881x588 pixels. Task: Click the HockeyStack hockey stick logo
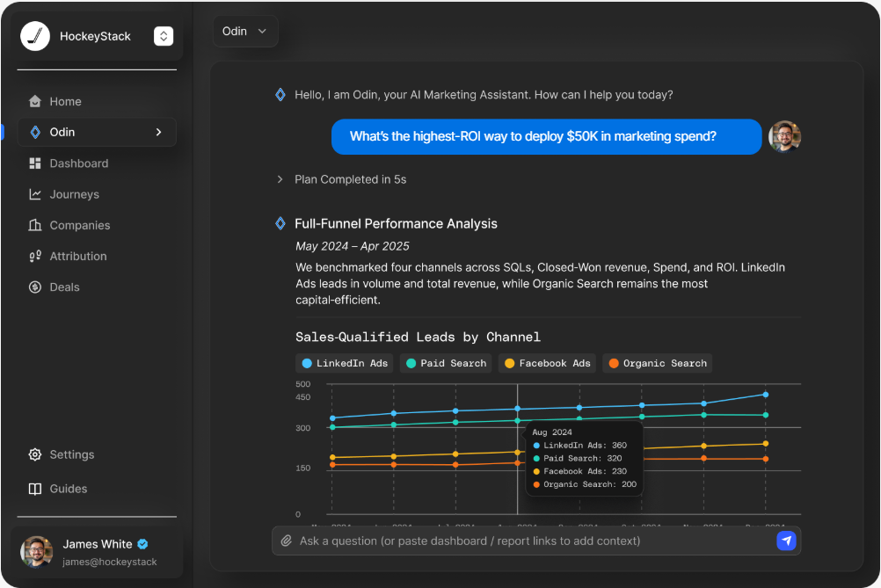[35, 36]
